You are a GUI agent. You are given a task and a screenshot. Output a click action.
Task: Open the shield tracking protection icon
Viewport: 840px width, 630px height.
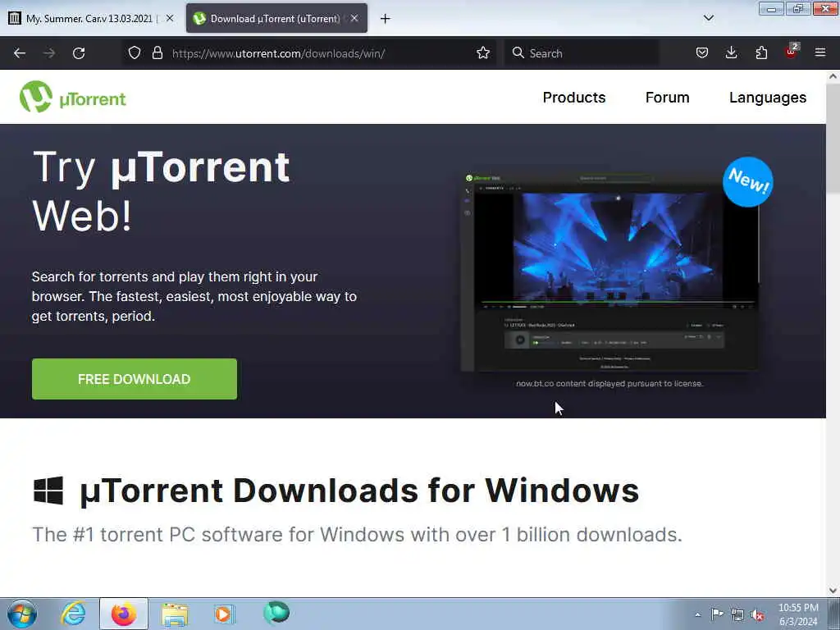tap(135, 53)
